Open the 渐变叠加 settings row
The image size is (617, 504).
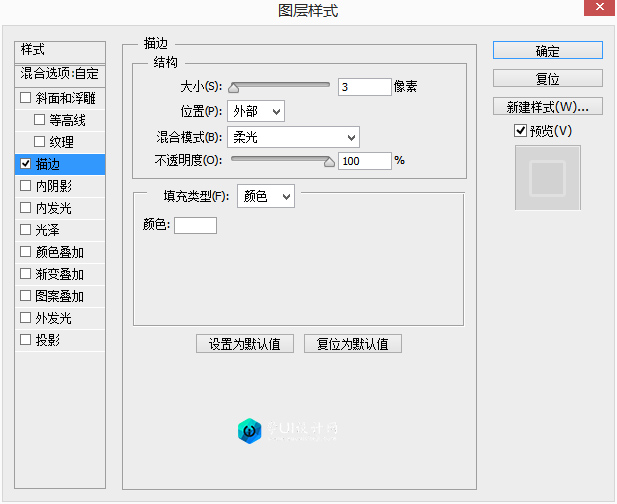click(x=59, y=274)
